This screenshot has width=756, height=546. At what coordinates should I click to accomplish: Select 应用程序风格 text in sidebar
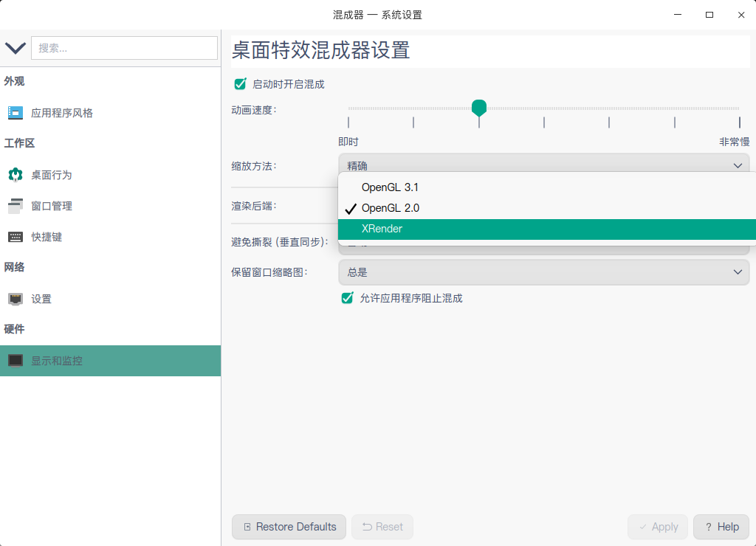[62, 113]
